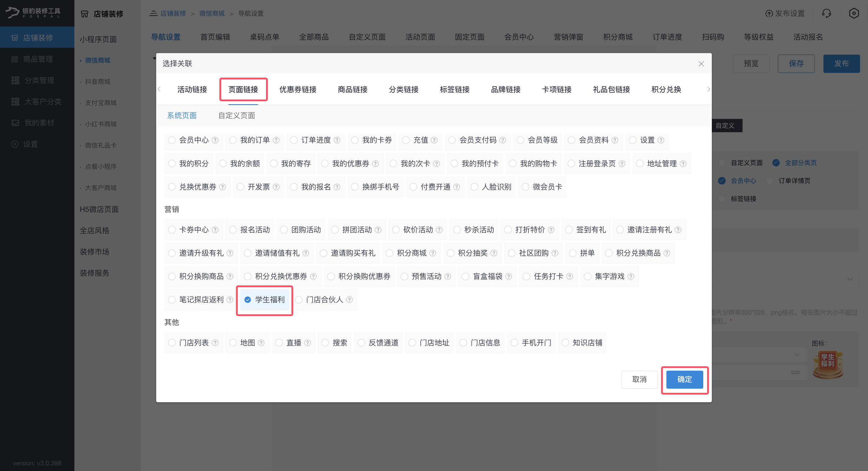Screen dimensions: 868x471
Task: Click help icon next to 会员中心
Action: click(215, 140)
